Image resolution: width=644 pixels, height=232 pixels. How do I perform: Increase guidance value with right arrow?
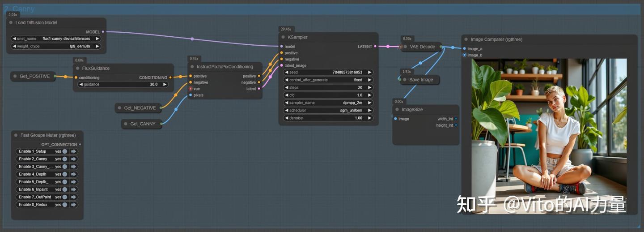tap(165, 84)
